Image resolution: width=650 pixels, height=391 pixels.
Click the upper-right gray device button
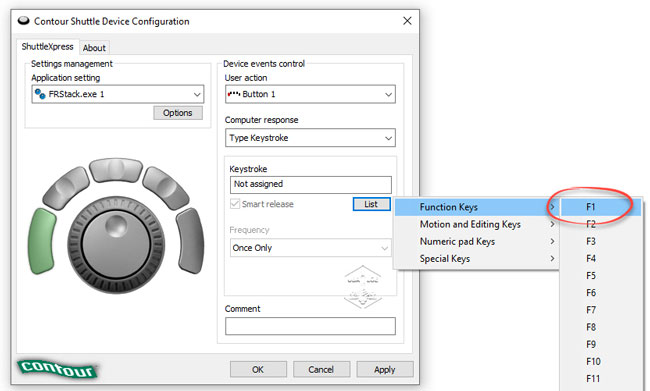coord(166,187)
